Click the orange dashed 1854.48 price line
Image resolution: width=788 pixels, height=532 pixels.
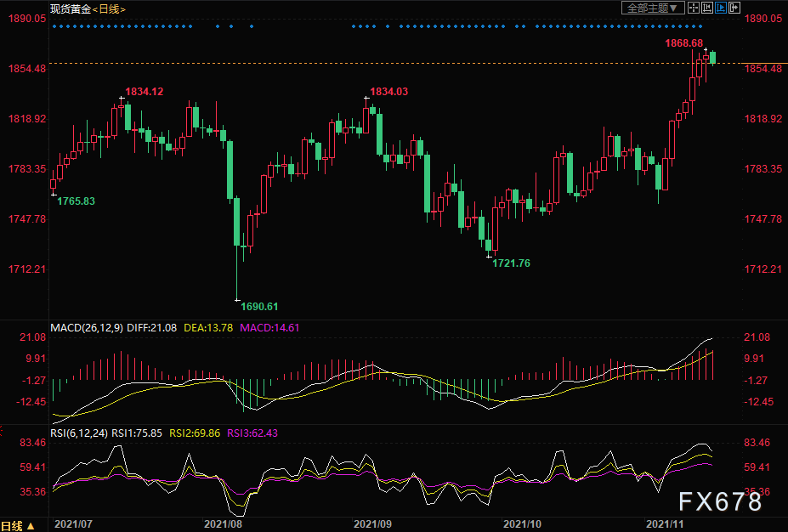click(x=394, y=63)
